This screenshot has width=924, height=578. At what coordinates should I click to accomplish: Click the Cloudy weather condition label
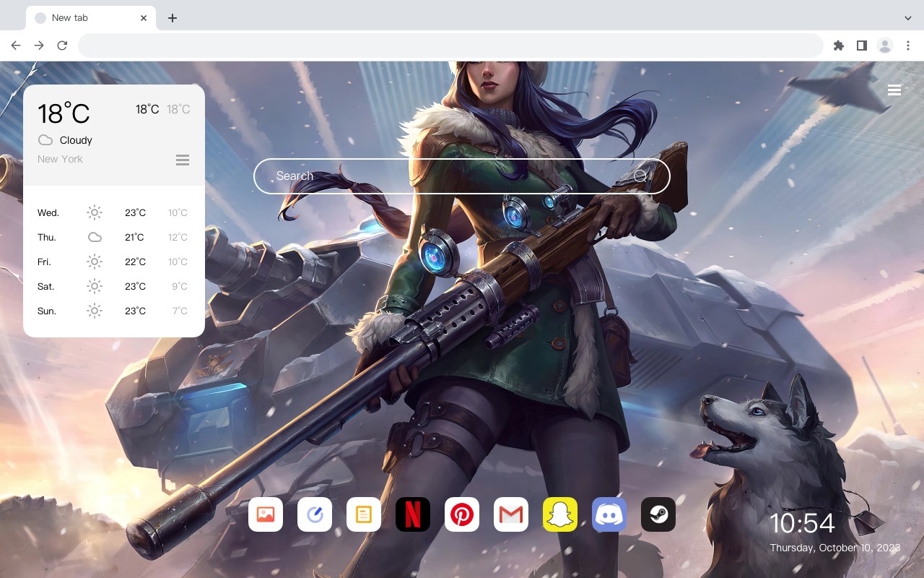(76, 140)
